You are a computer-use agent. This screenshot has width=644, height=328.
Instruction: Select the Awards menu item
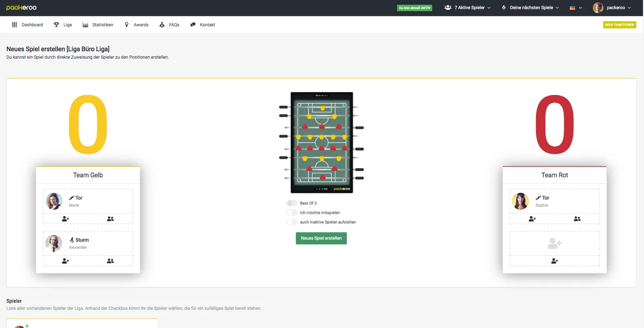tap(136, 25)
